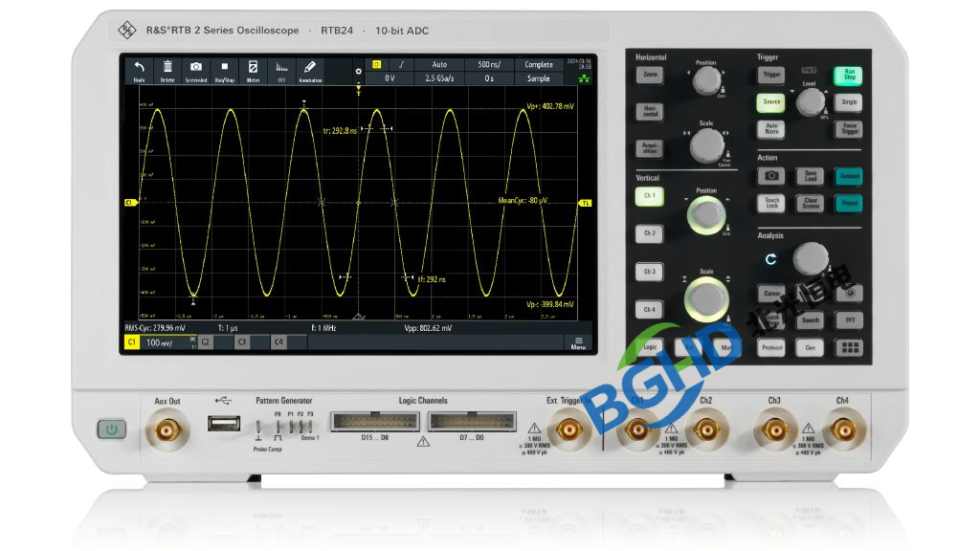Select the yellow TL trigger level marker

pyautogui.click(x=586, y=203)
